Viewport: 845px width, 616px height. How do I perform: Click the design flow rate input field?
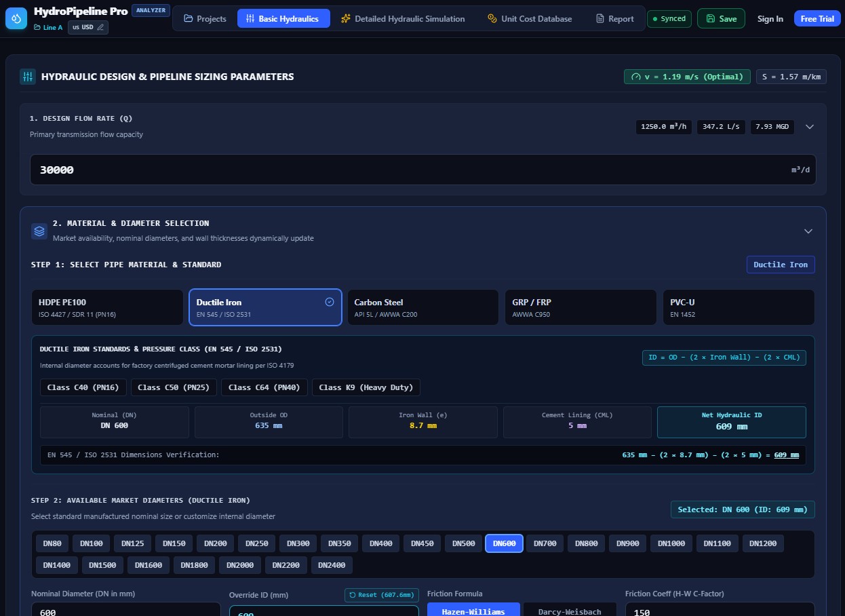[422, 170]
